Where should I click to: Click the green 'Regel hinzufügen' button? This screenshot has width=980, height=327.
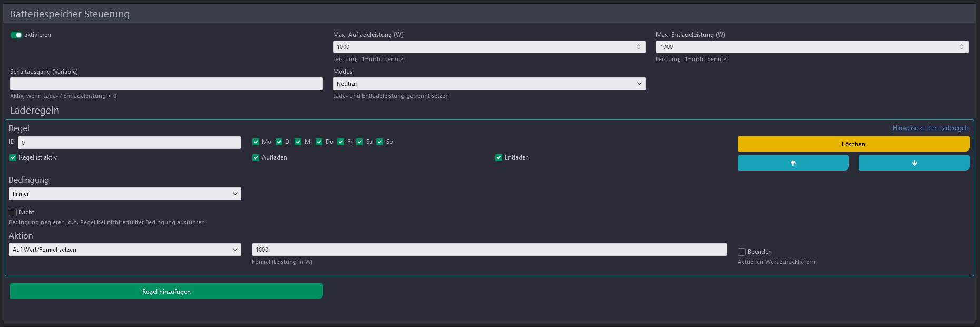point(166,291)
